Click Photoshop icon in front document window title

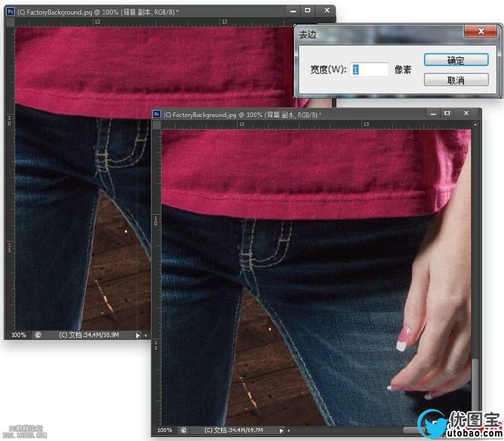(x=156, y=114)
